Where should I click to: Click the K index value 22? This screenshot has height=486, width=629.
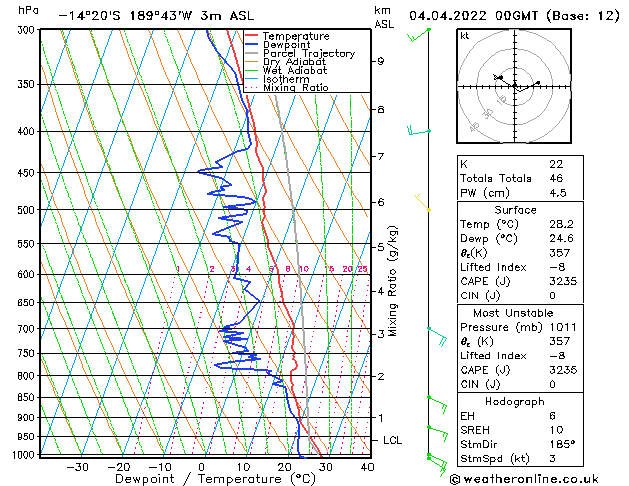pos(556,164)
